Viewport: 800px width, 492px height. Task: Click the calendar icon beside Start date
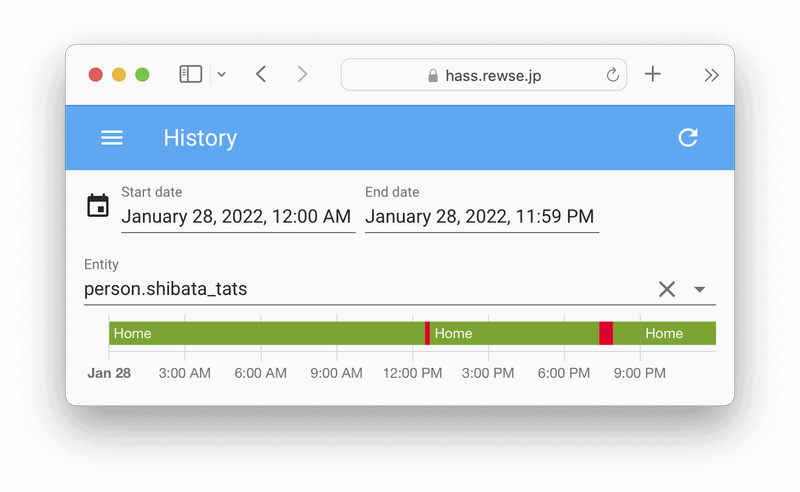coord(98,206)
